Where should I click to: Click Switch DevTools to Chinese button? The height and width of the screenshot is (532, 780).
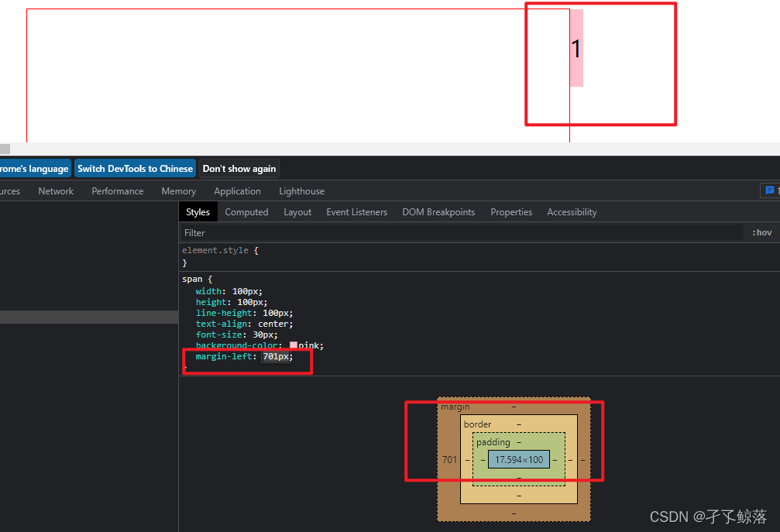(x=135, y=169)
